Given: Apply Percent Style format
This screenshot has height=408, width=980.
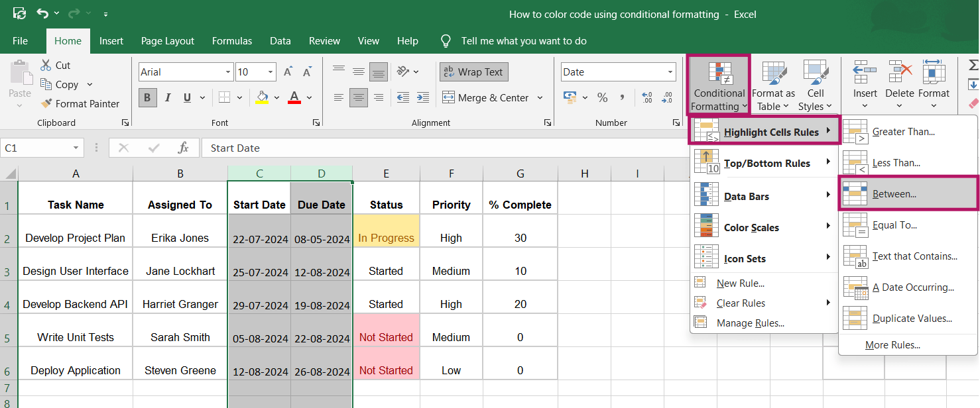Looking at the screenshot, I should 602,97.
